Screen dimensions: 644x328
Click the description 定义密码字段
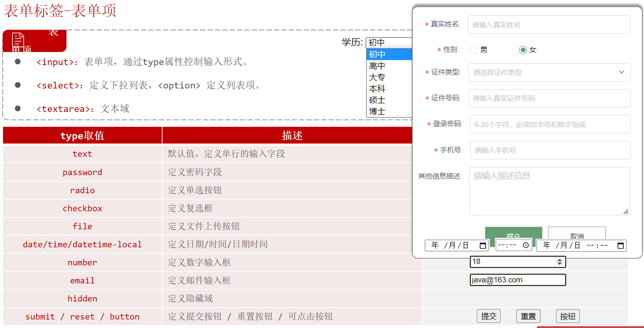tap(195, 172)
